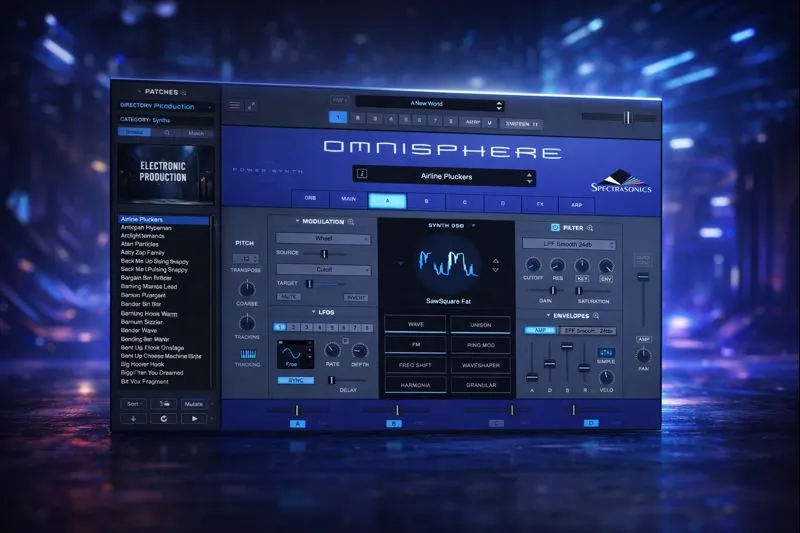Click the Patches header magnifier icon
The width and height of the screenshot is (800, 533).
click(184, 92)
